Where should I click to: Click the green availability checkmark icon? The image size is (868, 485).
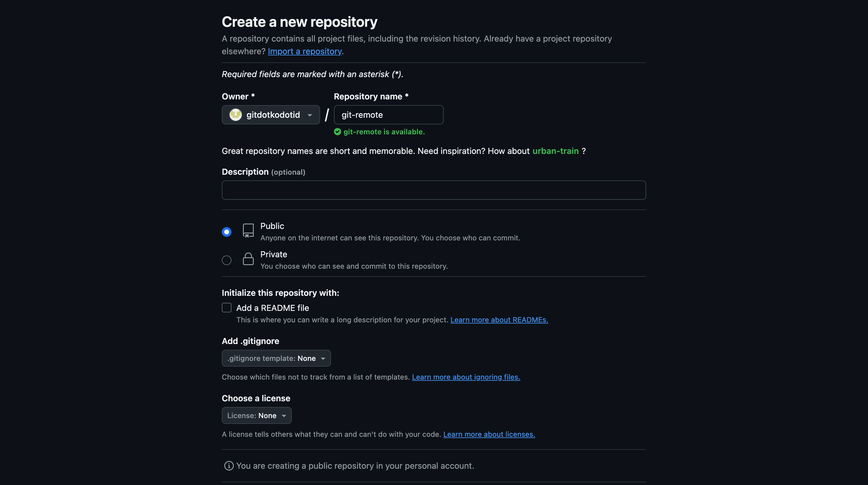[338, 132]
